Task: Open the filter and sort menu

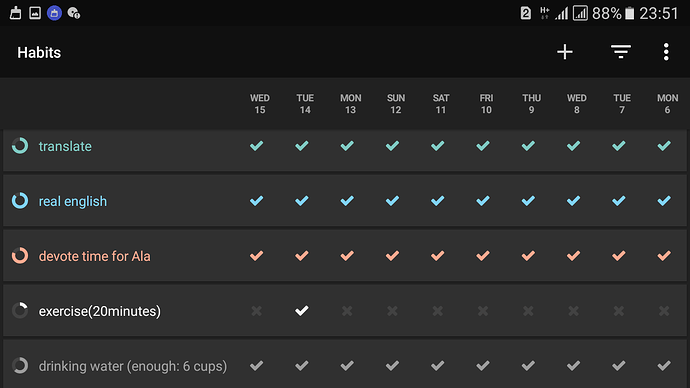Action: [620, 52]
